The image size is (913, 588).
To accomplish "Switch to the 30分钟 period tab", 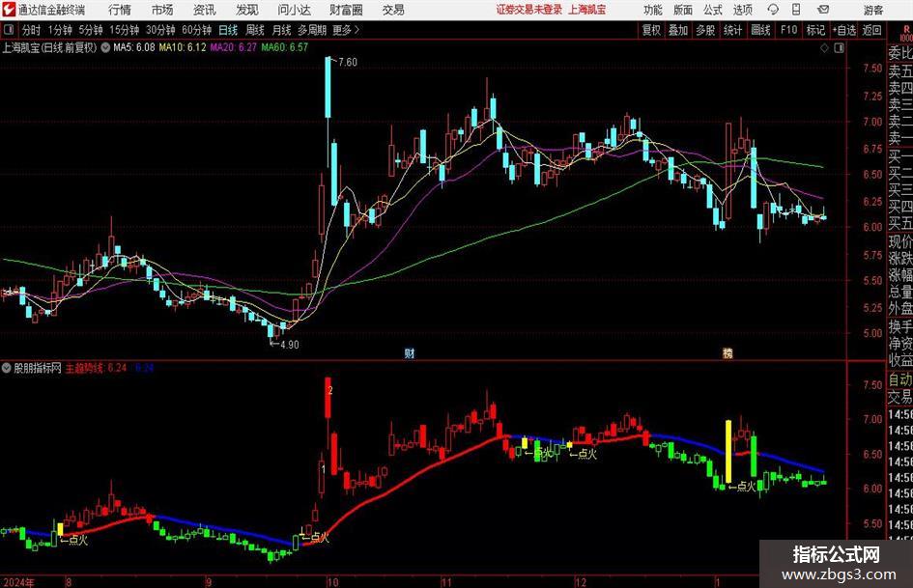I will click(x=160, y=30).
